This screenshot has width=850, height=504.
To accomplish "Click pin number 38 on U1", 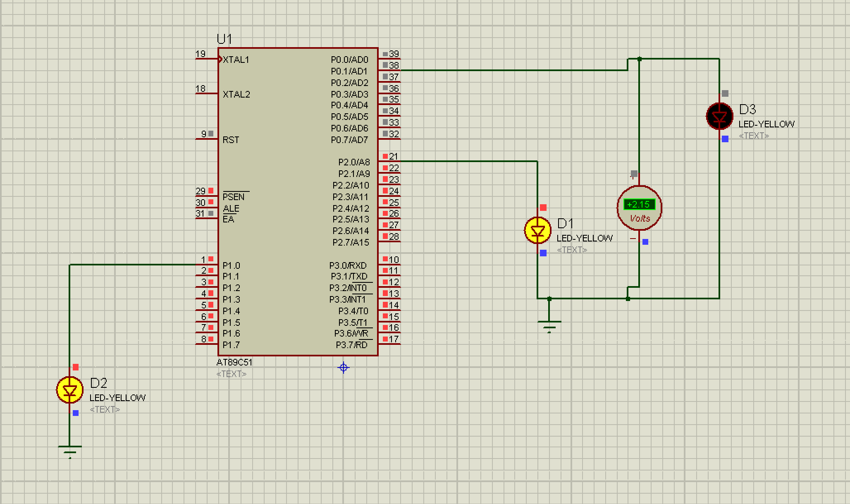I will (394, 65).
